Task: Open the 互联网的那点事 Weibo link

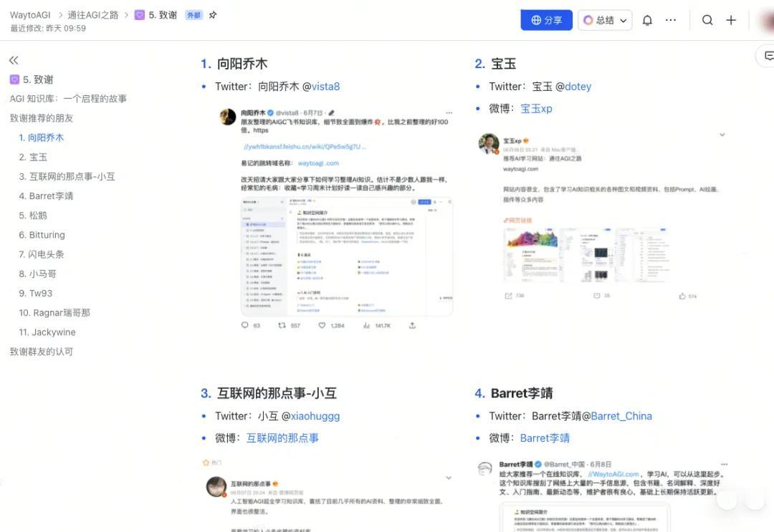Action: tap(282, 437)
